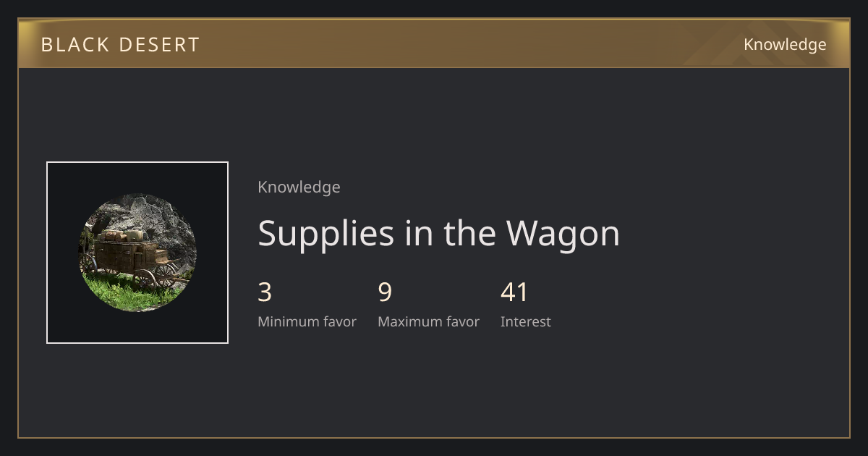Open the Knowledge label in gold header

[785, 45]
